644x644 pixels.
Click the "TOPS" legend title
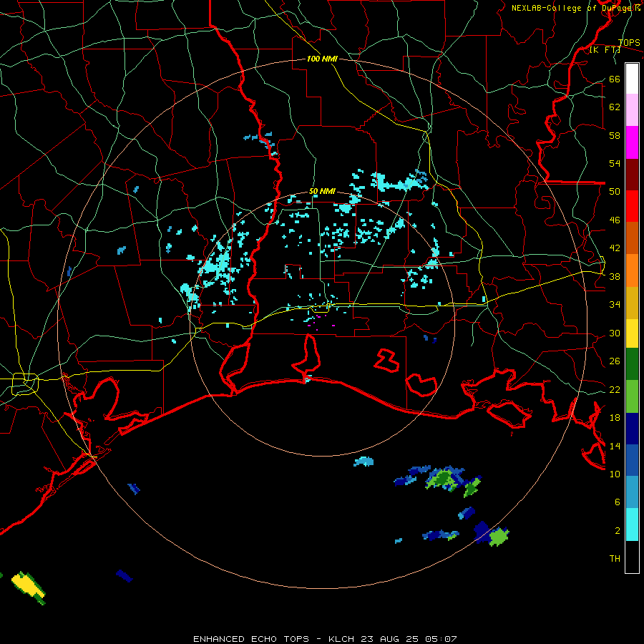click(x=629, y=42)
